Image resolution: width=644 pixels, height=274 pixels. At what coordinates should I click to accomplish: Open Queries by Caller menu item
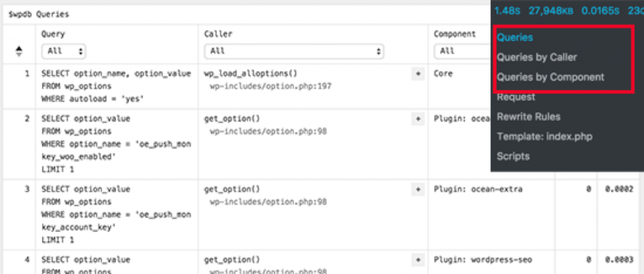[x=537, y=57]
